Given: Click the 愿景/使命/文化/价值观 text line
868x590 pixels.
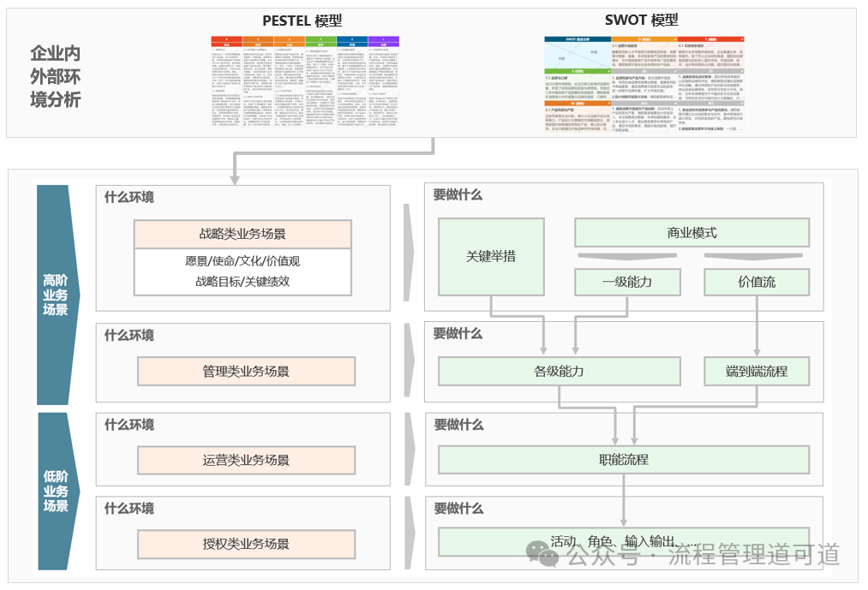Looking at the screenshot, I should 242,261.
